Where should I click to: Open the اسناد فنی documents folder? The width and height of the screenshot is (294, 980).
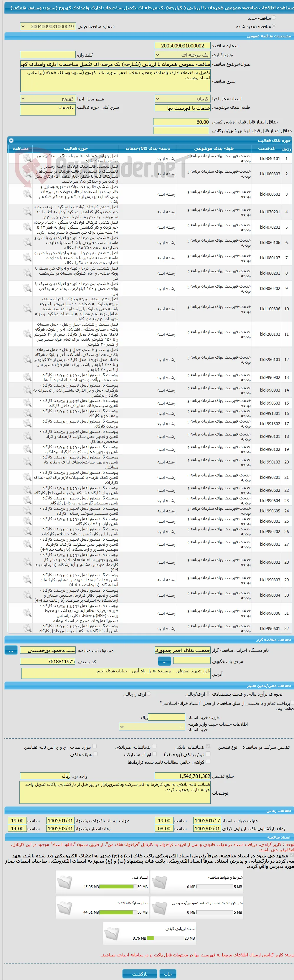(64, 882)
